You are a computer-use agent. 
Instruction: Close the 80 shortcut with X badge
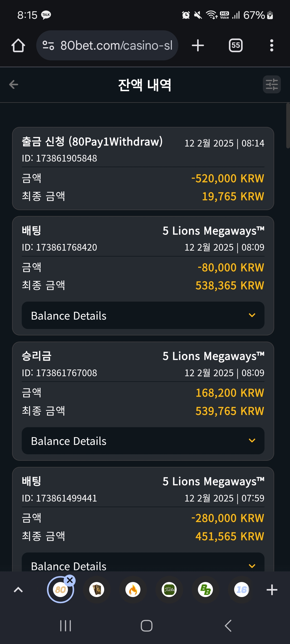coord(70,580)
